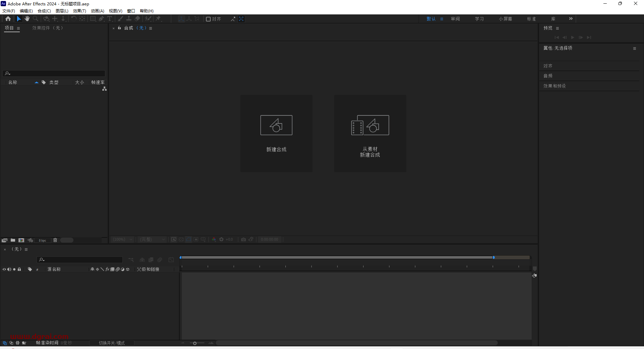Select the Type text tool
This screenshot has height=349, width=644.
pos(110,19)
